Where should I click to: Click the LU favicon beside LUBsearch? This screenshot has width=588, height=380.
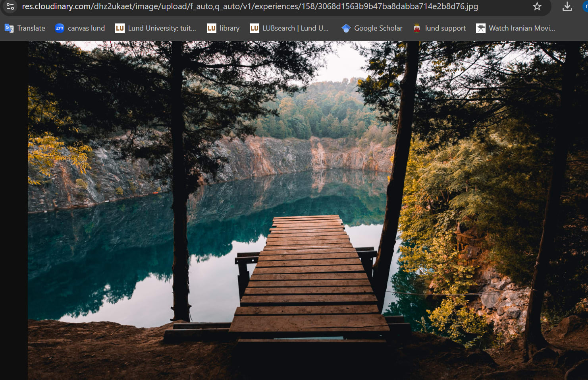pyautogui.click(x=254, y=28)
